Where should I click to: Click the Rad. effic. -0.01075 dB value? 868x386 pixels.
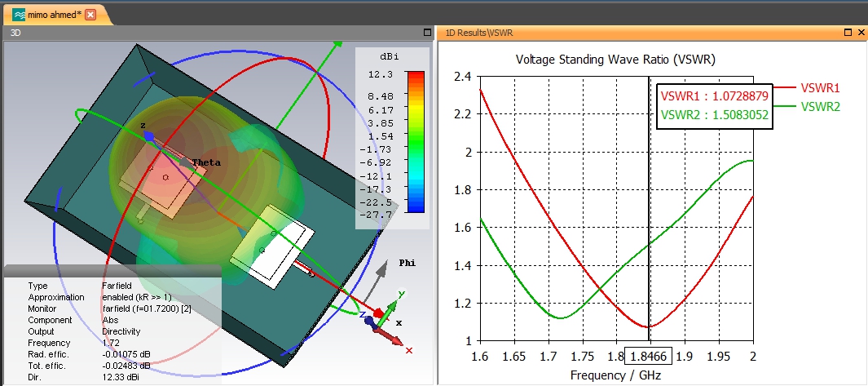[x=126, y=354]
